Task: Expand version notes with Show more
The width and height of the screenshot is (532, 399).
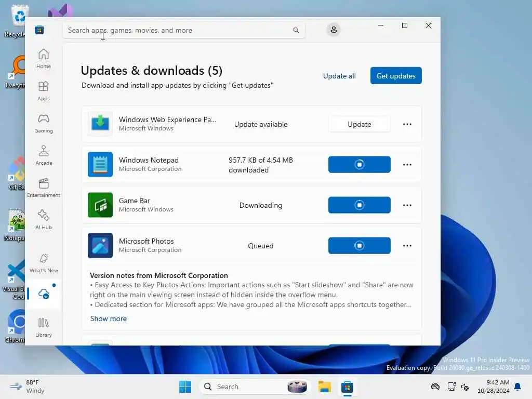Action: click(109, 318)
